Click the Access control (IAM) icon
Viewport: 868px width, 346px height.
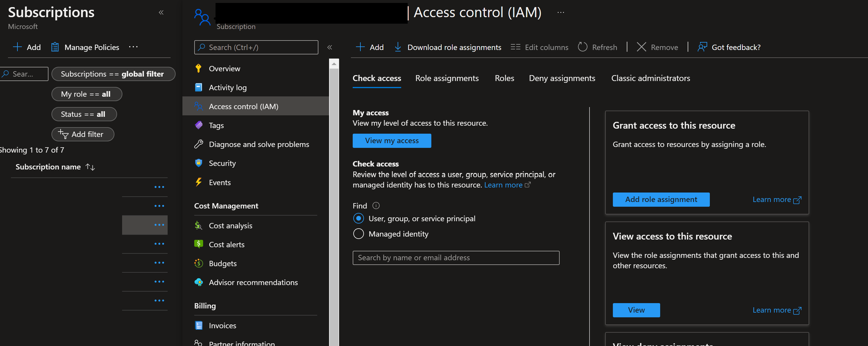(x=198, y=106)
